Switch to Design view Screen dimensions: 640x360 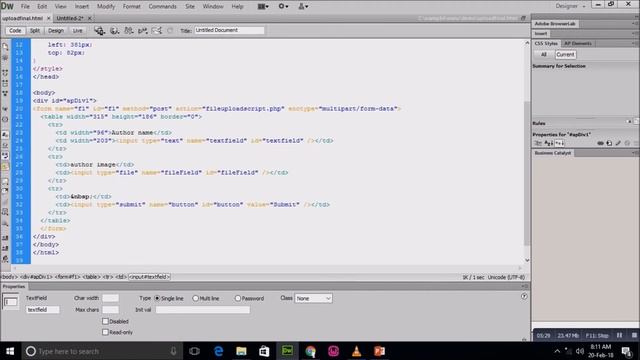[56, 31]
